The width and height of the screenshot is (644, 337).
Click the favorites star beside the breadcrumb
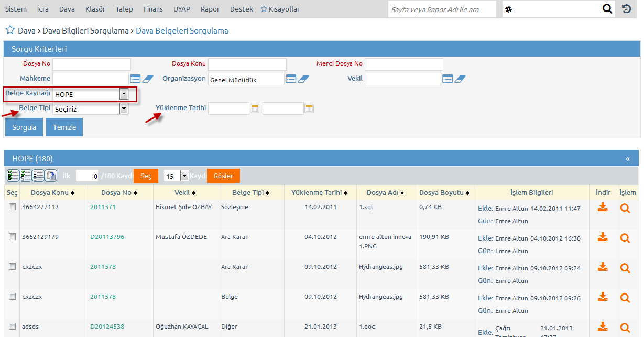(9, 30)
